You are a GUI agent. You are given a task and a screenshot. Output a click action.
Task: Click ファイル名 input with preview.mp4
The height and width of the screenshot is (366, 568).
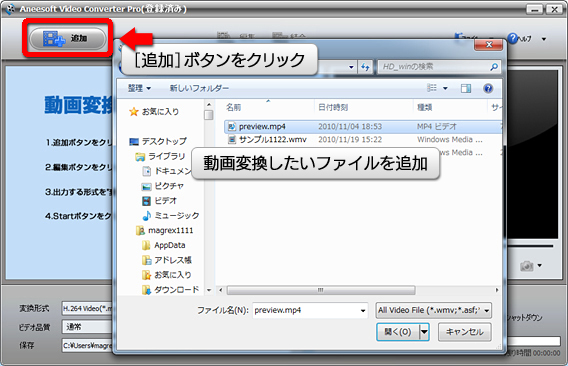(310, 311)
